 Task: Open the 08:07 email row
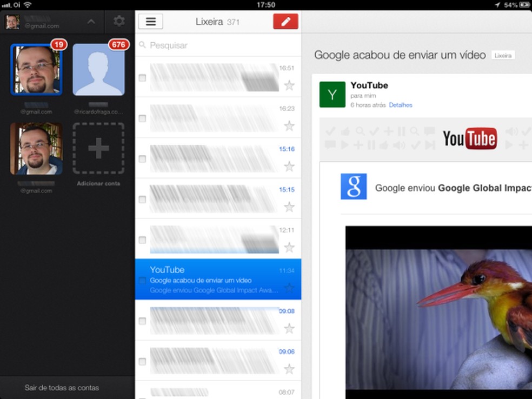[x=218, y=390]
